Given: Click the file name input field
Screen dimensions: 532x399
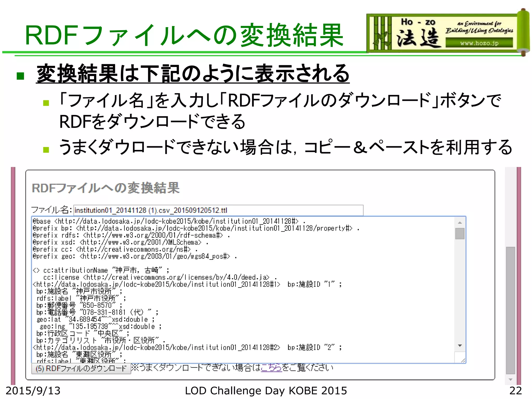Looking at the screenshot, I should tap(218, 210).
